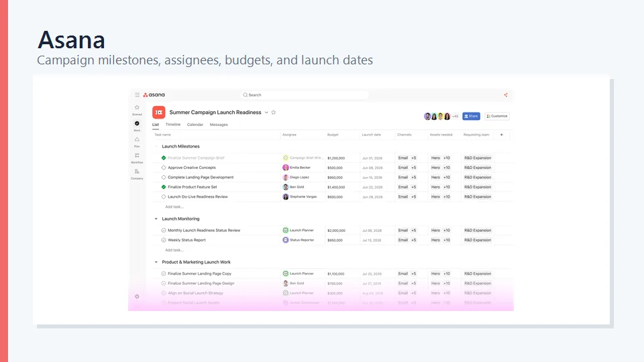Click Stephanie Vargas's avatar
This screenshot has width=644, height=362.
click(286, 196)
